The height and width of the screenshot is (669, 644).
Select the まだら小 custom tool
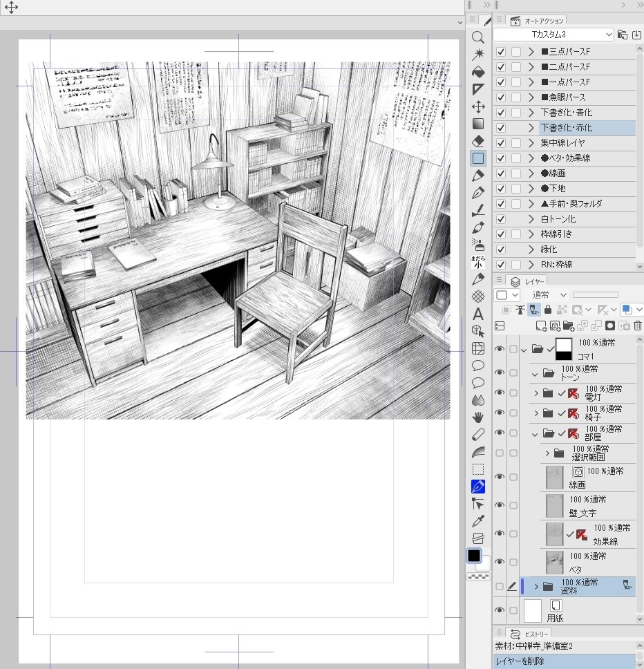[478, 262]
